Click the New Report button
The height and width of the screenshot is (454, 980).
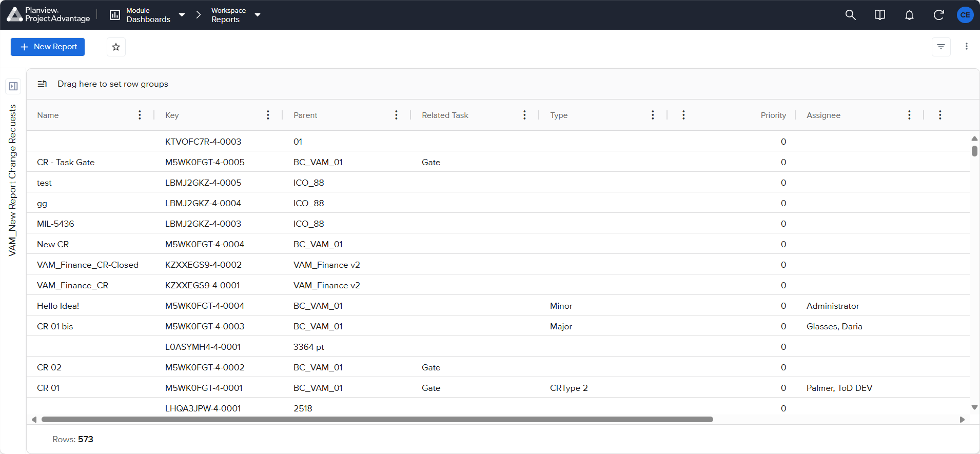coord(48,47)
